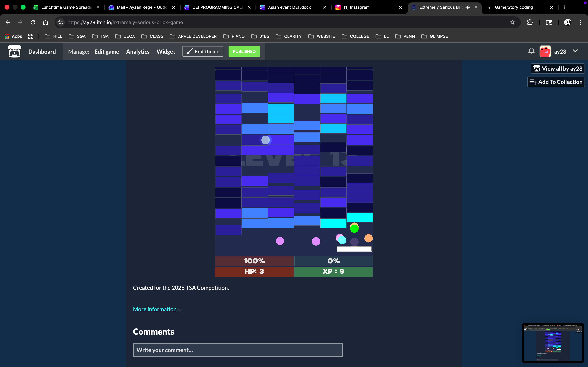Click the white paddle in the game
Viewport: 588px width, 367px height.
354,249
